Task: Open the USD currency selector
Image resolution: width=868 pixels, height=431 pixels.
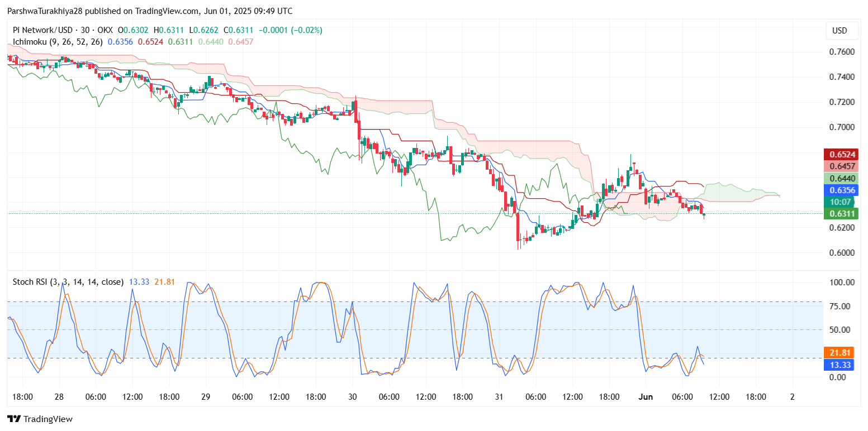Action: [839, 31]
